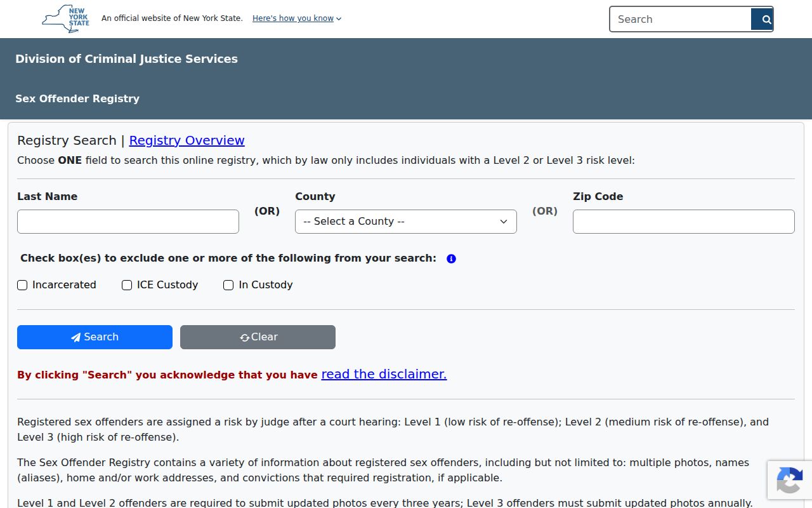This screenshot has height=508, width=812.
Task: Click the Sex Offender Registry heading
Action: (77, 98)
